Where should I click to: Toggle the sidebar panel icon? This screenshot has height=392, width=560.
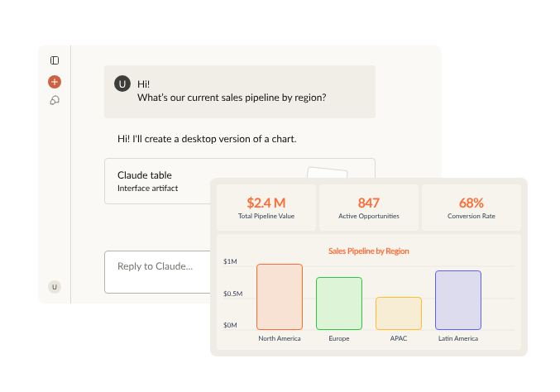(55, 60)
